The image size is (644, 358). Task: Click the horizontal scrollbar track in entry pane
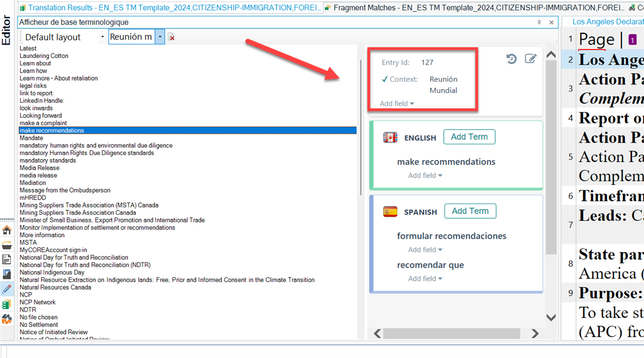452,333
